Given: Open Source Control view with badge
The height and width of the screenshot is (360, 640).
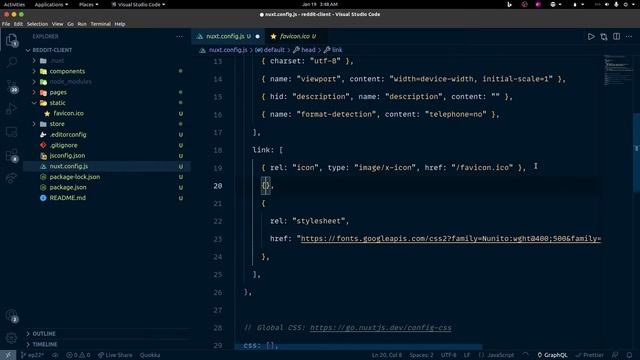Looking at the screenshot, I should pyautogui.click(x=11, y=86).
